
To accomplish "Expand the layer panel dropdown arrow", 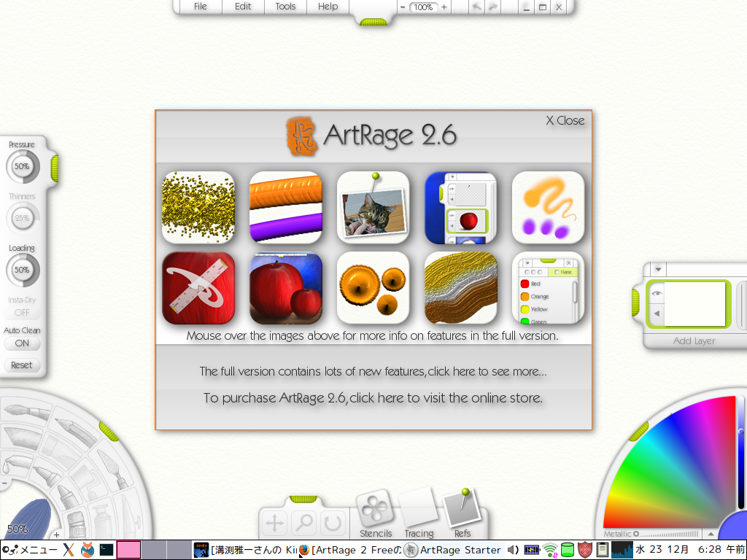I will (x=659, y=270).
